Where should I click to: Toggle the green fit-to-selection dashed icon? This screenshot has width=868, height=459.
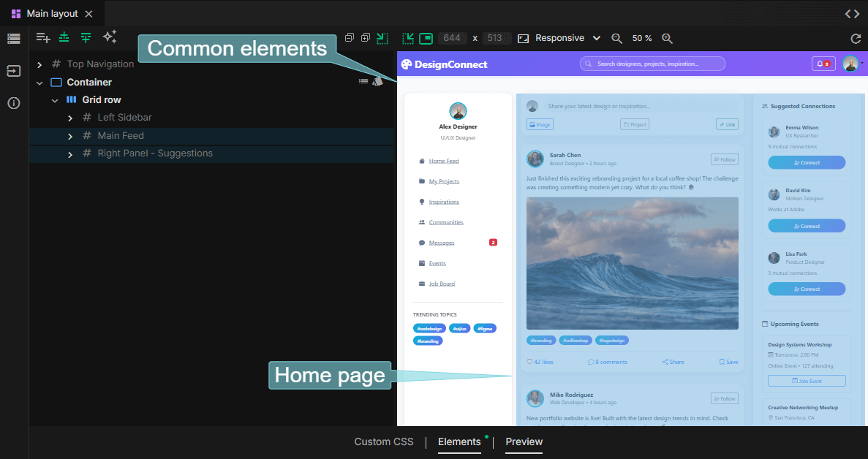382,38
